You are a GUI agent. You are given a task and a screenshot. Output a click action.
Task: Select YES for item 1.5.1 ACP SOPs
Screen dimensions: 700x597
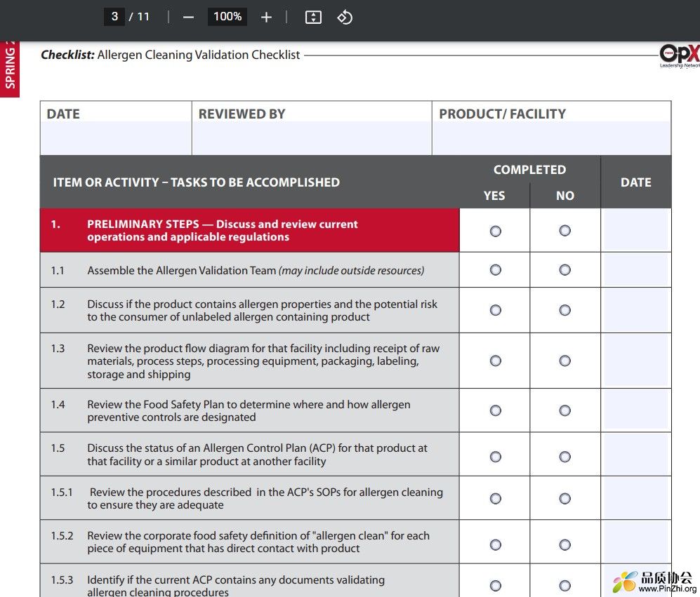pos(495,498)
